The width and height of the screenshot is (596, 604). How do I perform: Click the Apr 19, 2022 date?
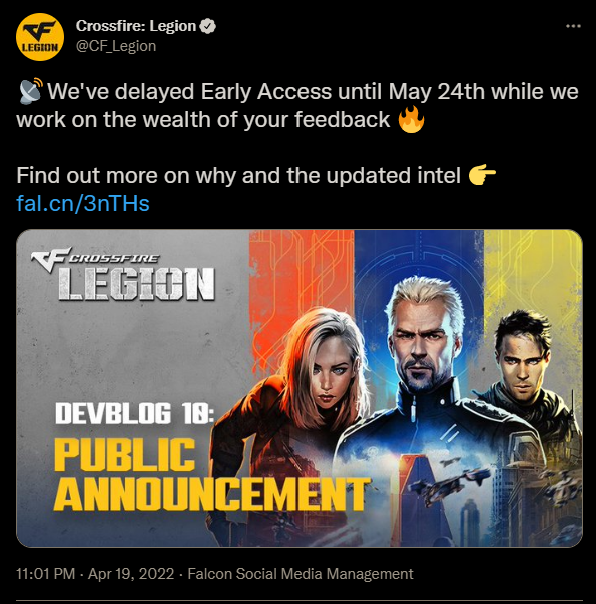tap(131, 574)
